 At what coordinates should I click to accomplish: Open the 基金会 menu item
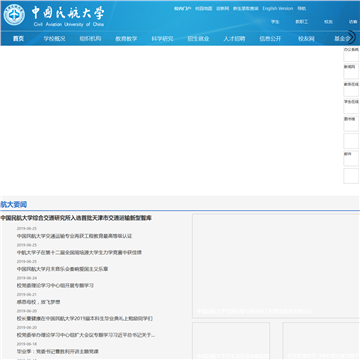tap(342, 39)
